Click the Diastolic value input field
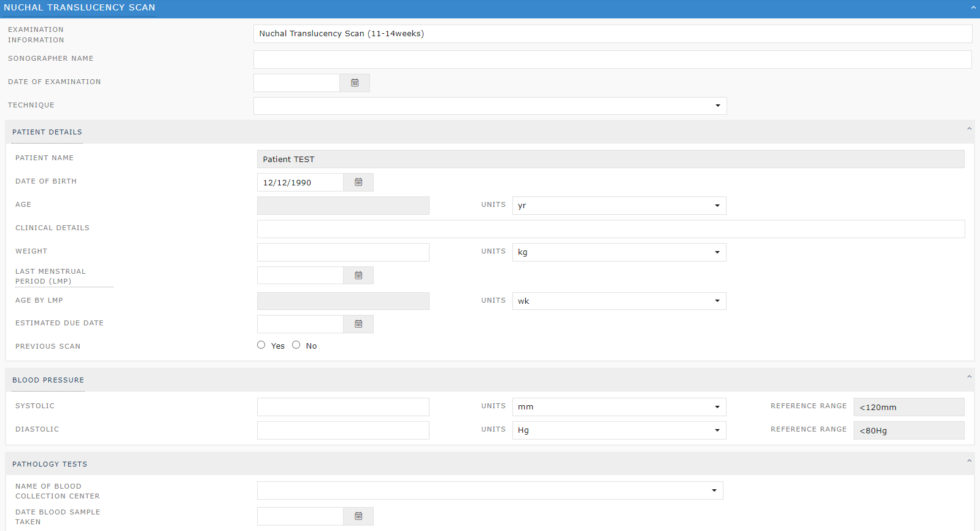The height and width of the screenshot is (531, 980). 343,430
